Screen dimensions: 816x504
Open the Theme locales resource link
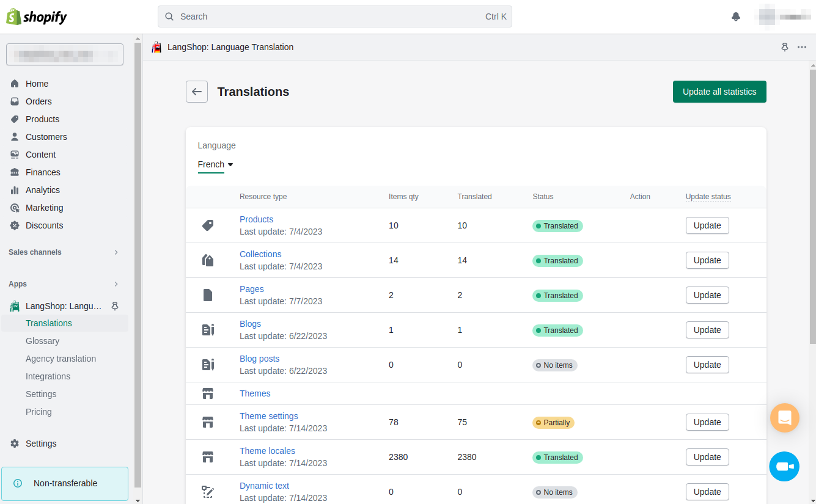pos(267,451)
